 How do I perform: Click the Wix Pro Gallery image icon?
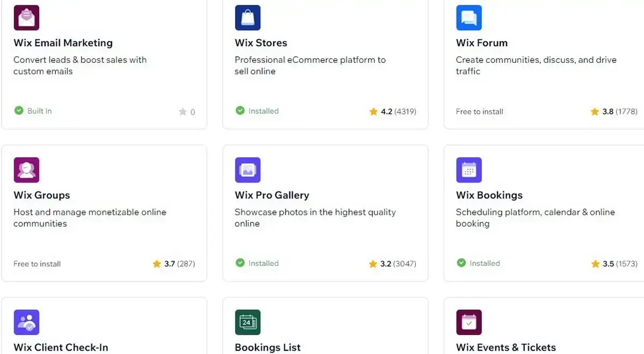pyautogui.click(x=247, y=170)
